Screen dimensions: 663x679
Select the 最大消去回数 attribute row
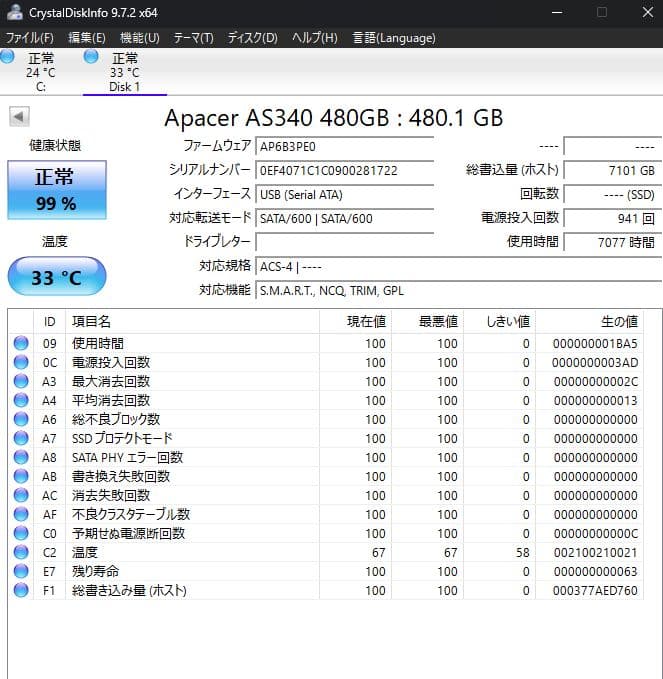326,382
